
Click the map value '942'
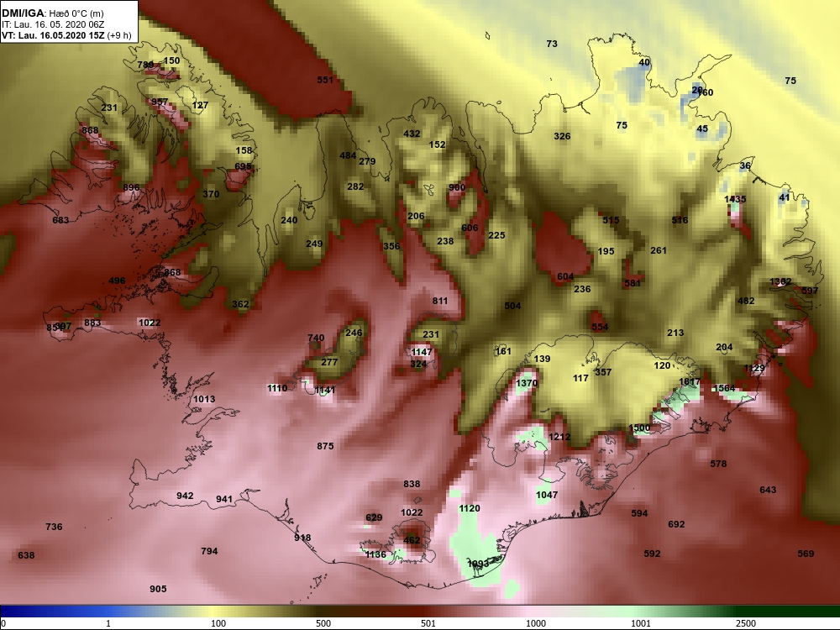[x=185, y=496]
